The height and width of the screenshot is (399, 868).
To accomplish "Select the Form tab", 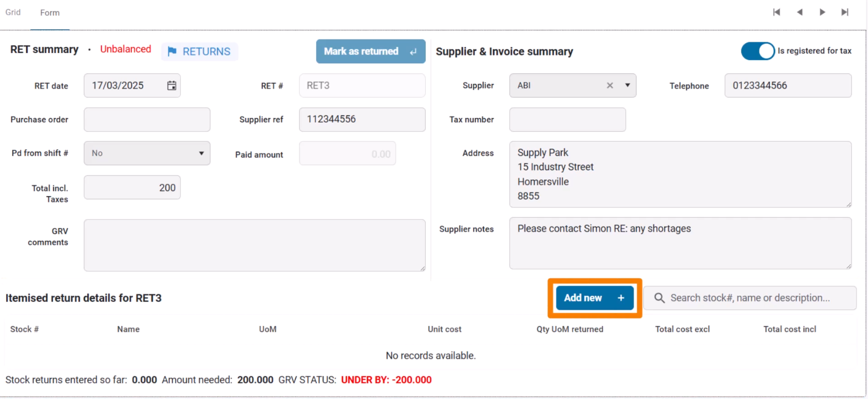I will point(50,13).
